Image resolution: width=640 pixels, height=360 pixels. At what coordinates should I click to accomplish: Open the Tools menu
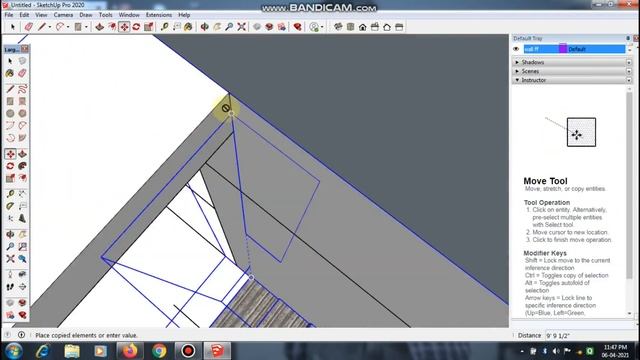[x=105, y=15]
